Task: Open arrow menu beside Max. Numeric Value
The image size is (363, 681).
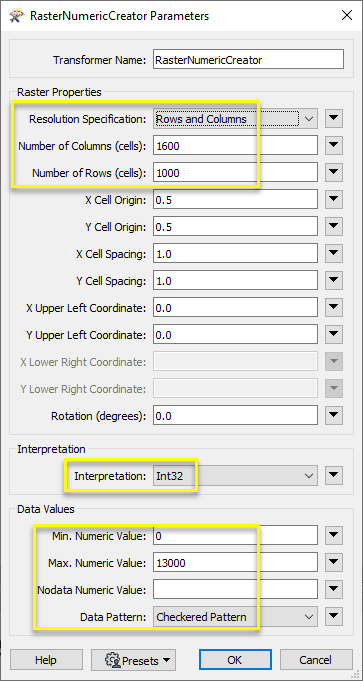Action: pos(333,562)
